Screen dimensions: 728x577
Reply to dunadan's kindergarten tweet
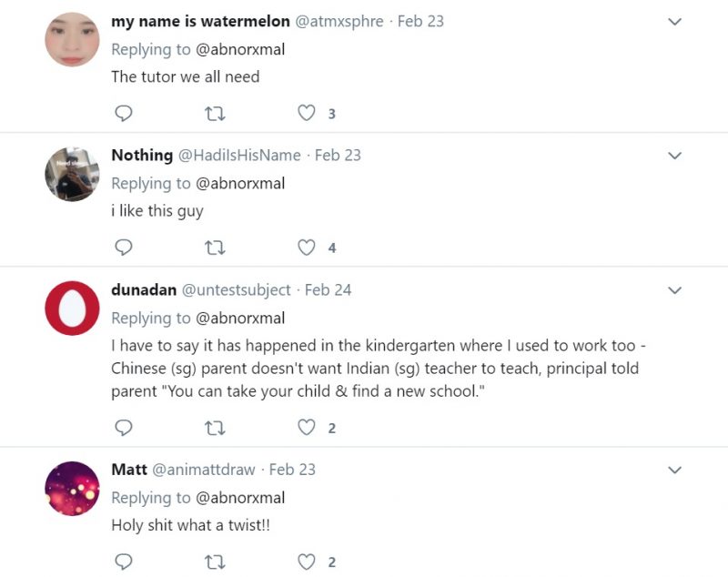124,428
